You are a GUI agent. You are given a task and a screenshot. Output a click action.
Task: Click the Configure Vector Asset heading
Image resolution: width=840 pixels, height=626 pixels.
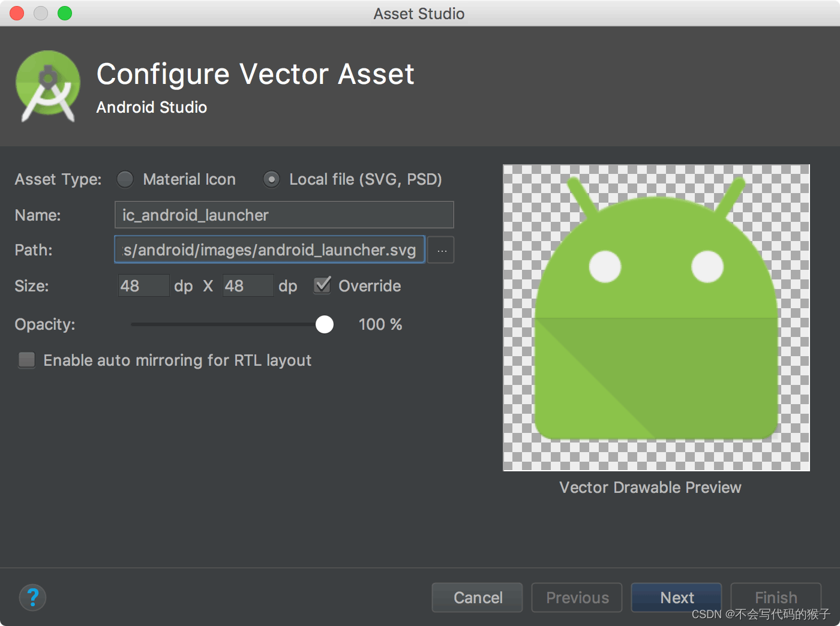click(256, 74)
